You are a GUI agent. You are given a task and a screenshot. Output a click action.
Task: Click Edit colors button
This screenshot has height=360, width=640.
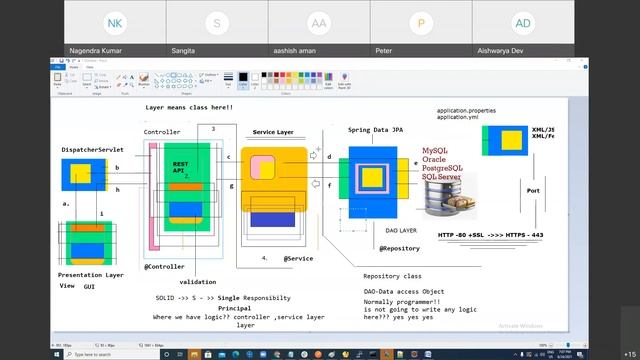[x=329, y=80]
